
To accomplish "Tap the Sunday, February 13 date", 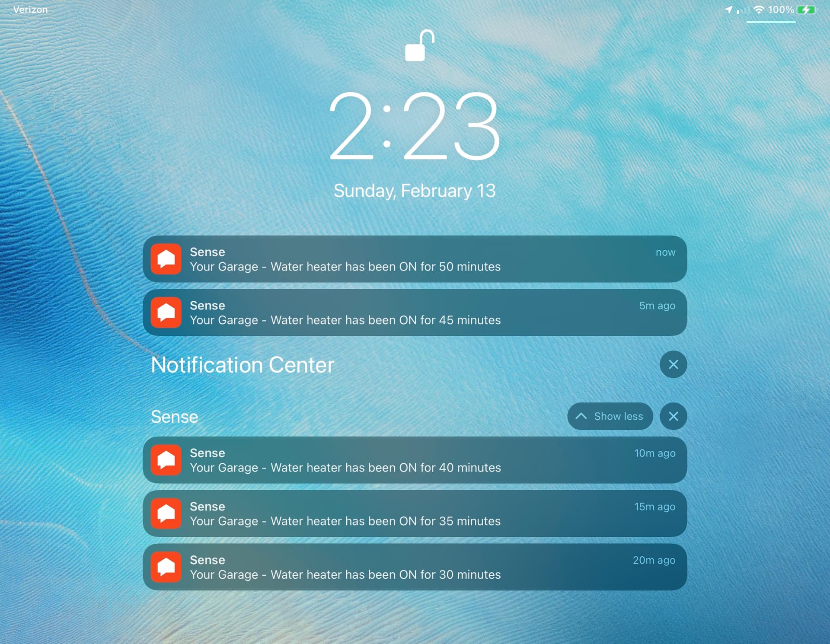I will point(415,191).
